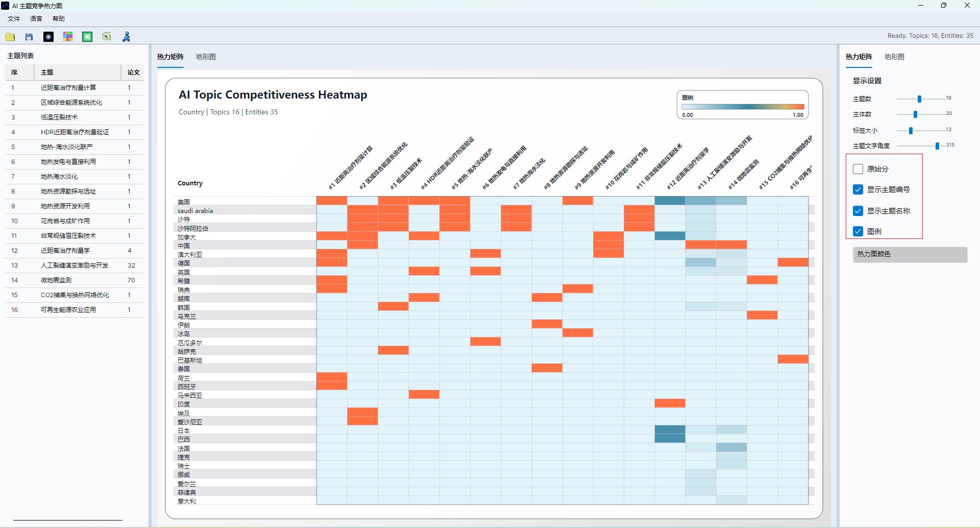Viewport: 980px width, 528px height.
Task: Select 热力矩阵 tab in the center panel
Action: (x=170, y=57)
